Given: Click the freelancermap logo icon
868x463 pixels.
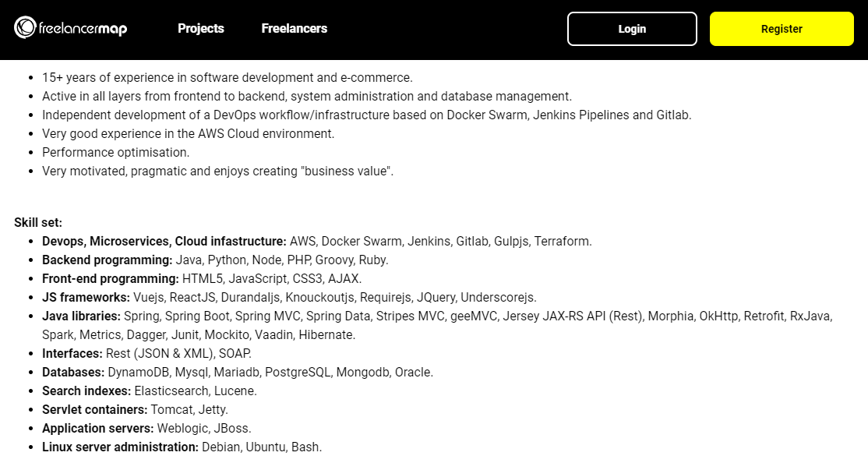Looking at the screenshot, I should click(x=25, y=29).
